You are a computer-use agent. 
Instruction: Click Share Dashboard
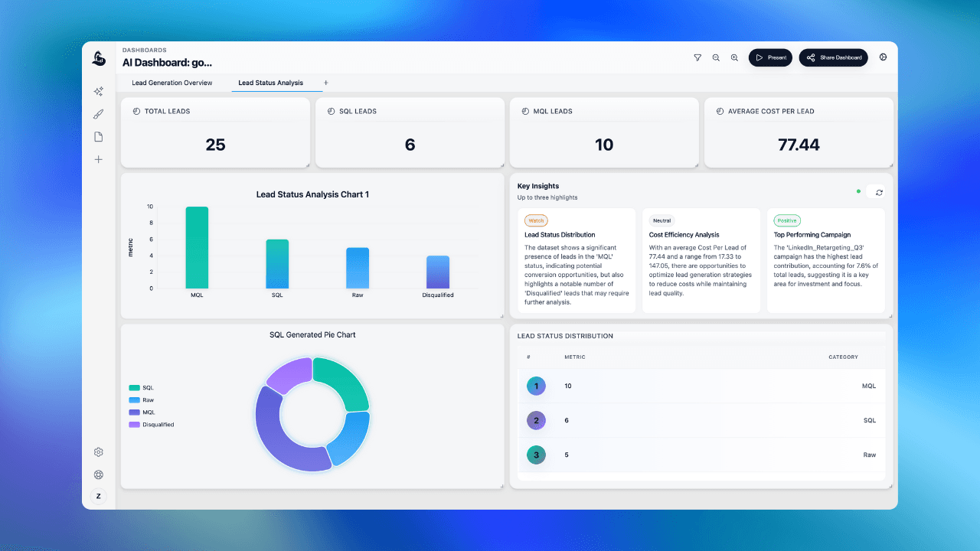click(x=833, y=57)
